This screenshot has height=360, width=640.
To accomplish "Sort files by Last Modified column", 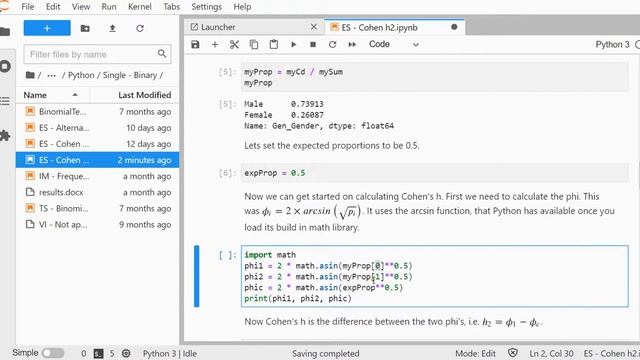I will (135, 95).
